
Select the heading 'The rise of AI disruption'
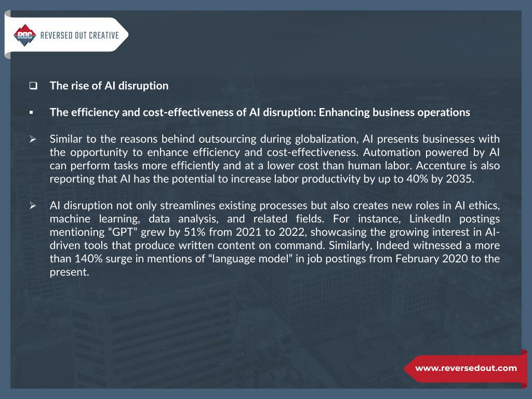click(109, 86)
